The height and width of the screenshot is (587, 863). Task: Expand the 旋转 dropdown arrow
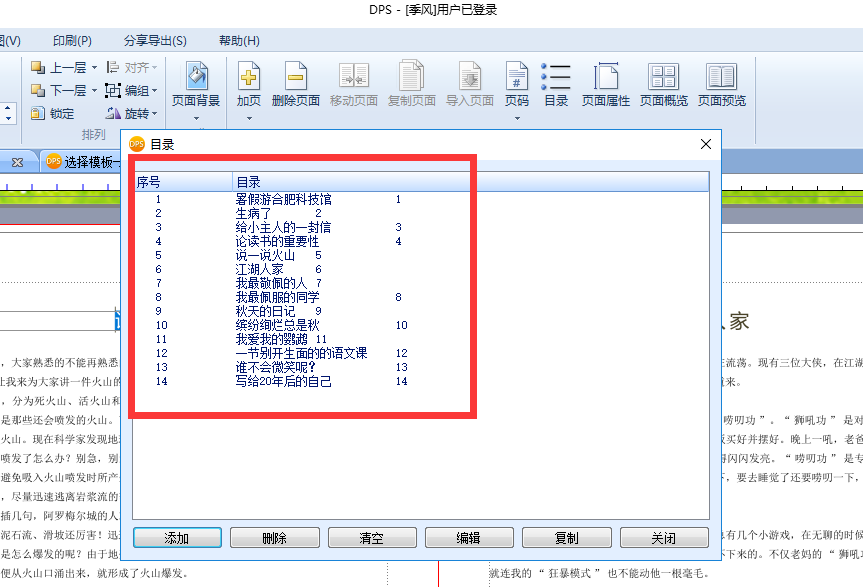155,114
